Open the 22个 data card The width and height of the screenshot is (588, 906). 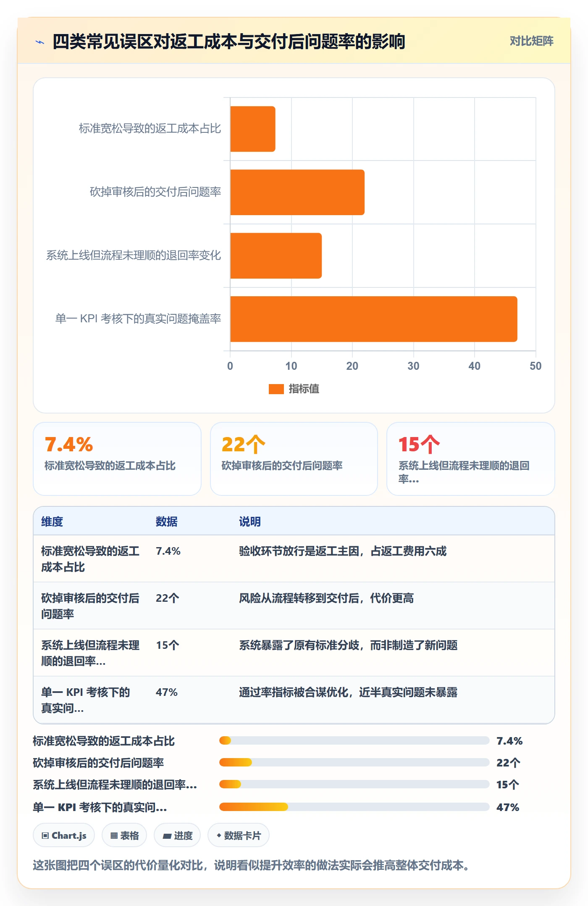pyautogui.click(x=294, y=459)
